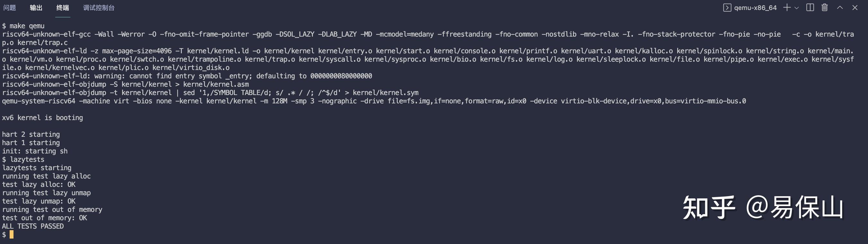Switch to the 问题 tab
The height and width of the screenshot is (244, 868).
[x=9, y=8]
